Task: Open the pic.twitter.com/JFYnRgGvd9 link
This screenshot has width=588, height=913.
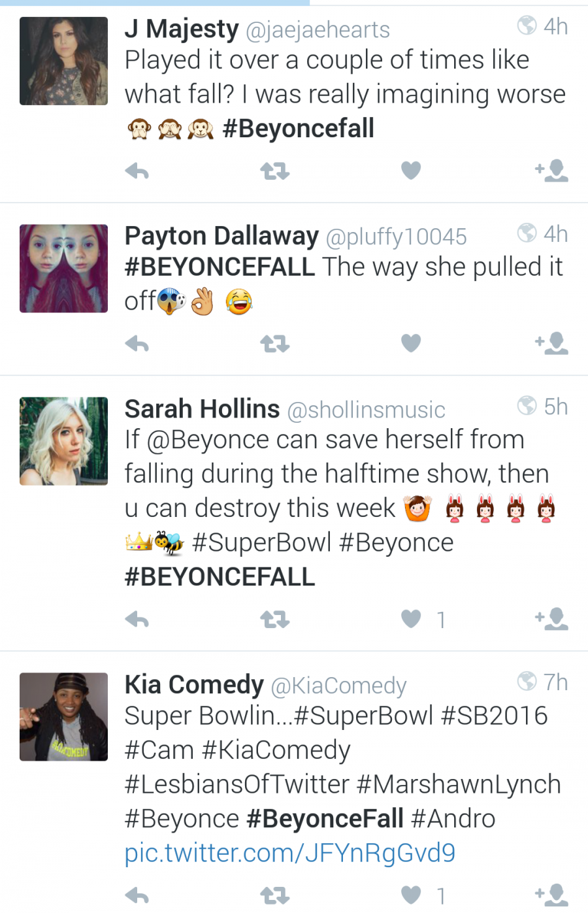Action: point(290,853)
